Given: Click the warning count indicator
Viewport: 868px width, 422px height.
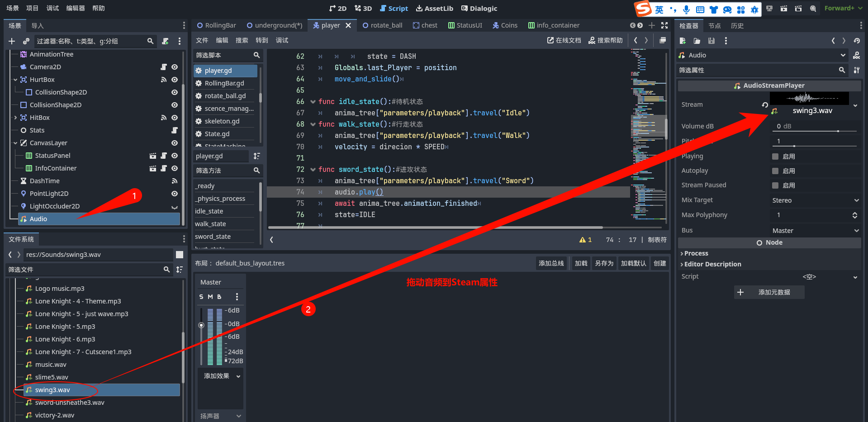Looking at the screenshot, I should coord(586,240).
